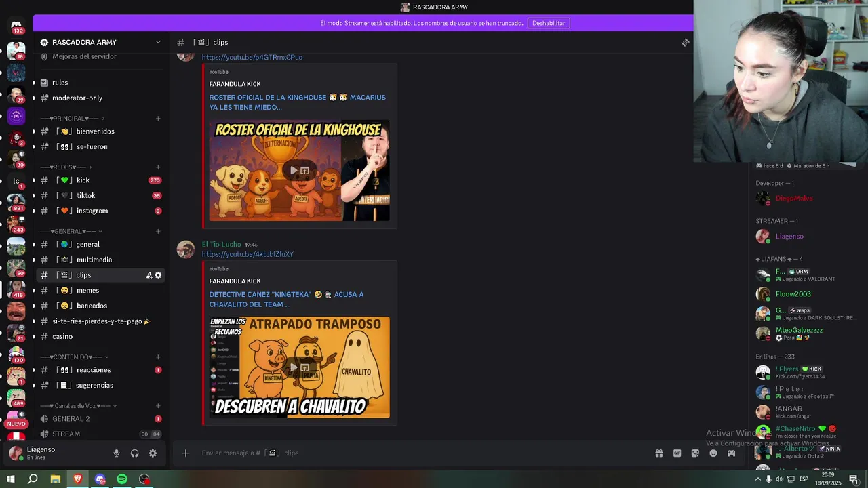
Task: Expand the REDES category
Action: (x=66, y=167)
